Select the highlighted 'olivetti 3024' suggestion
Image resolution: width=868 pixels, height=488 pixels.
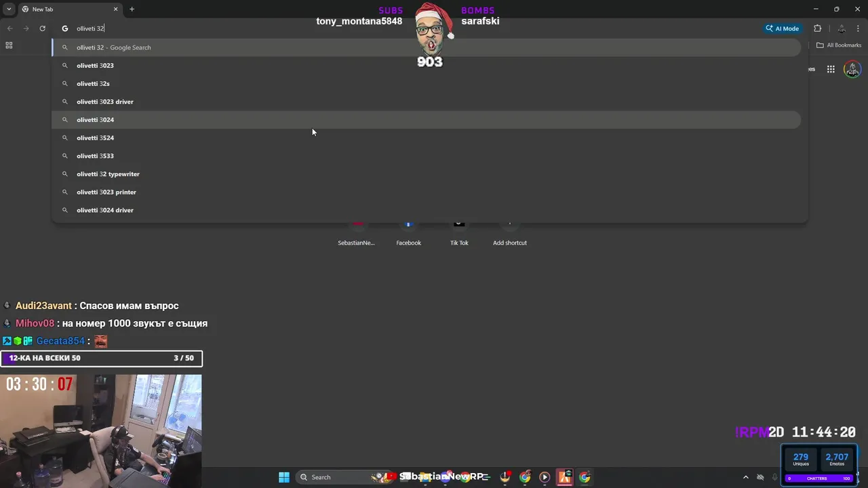coord(426,120)
